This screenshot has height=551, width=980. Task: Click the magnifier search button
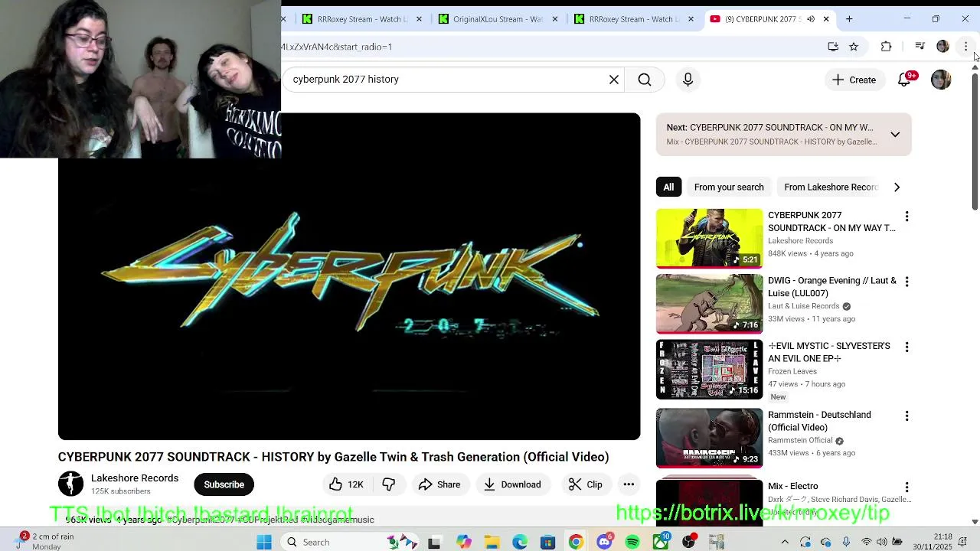645,80
